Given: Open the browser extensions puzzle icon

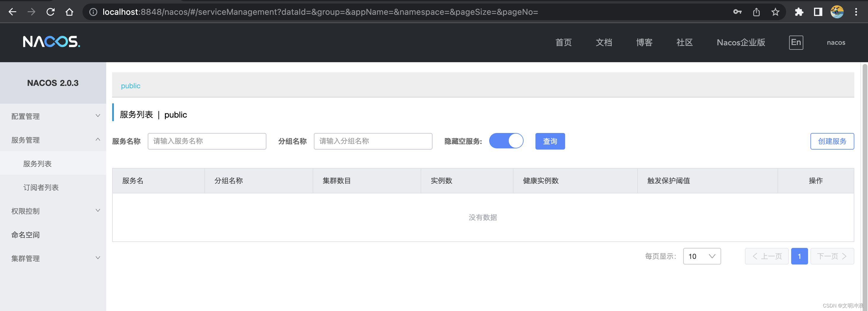Looking at the screenshot, I should click(799, 12).
